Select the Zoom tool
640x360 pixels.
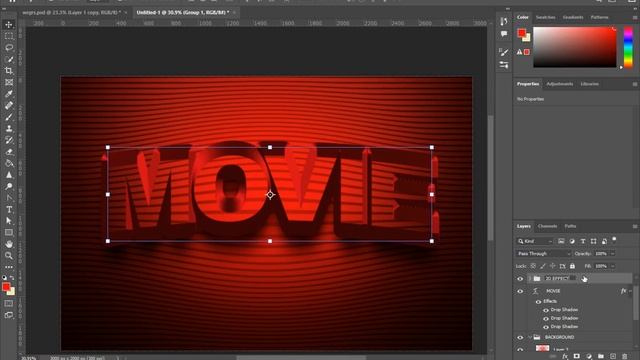9,256
